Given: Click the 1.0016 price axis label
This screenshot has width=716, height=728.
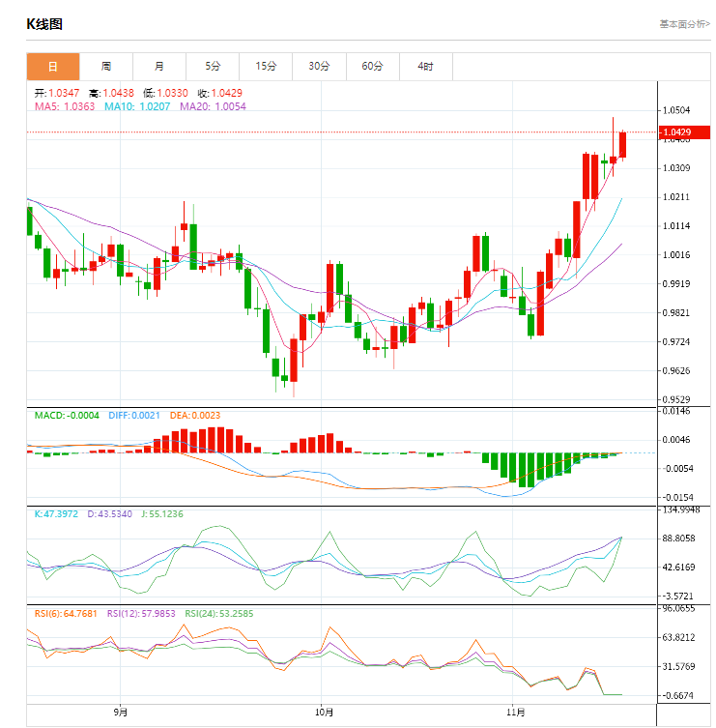Looking at the screenshot, I should click(x=676, y=255).
